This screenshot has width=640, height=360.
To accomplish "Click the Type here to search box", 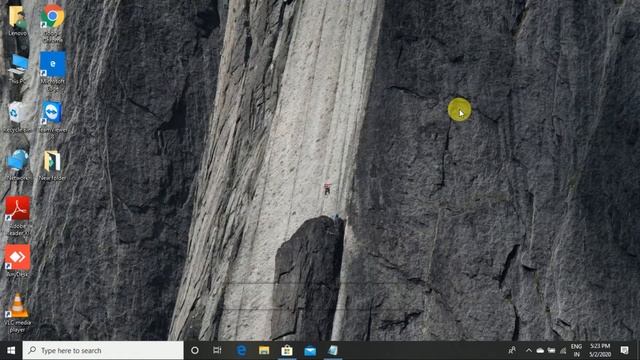I will pyautogui.click(x=103, y=351).
